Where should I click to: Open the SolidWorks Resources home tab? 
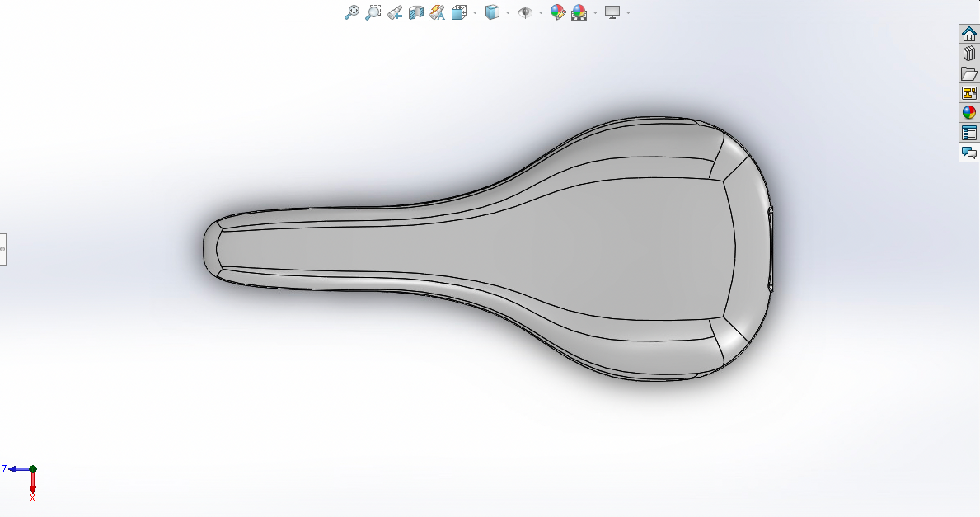pos(969,34)
